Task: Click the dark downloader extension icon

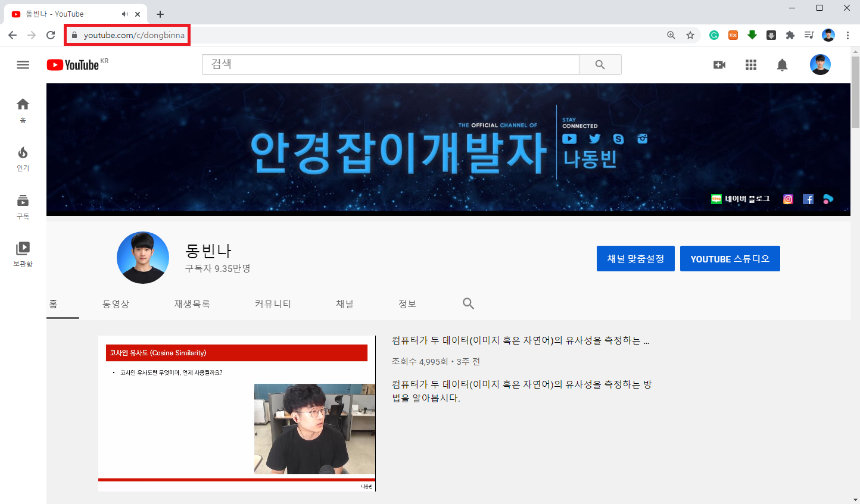Action: click(771, 35)
